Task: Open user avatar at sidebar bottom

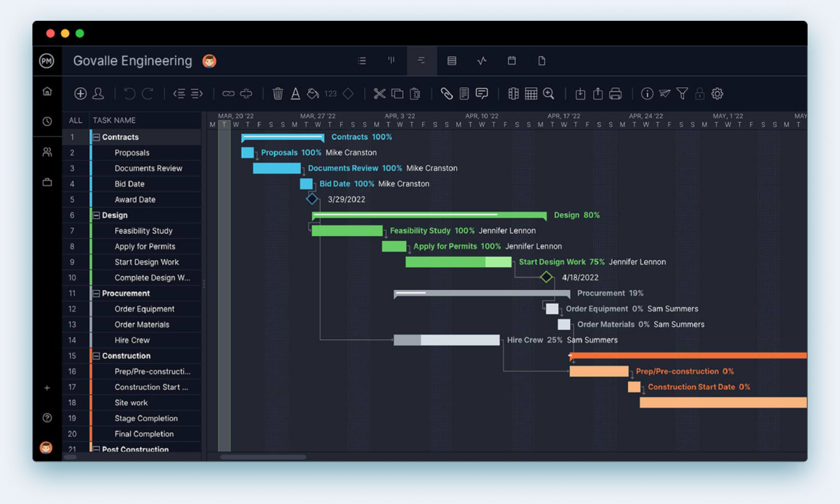Action: [46, 447]
